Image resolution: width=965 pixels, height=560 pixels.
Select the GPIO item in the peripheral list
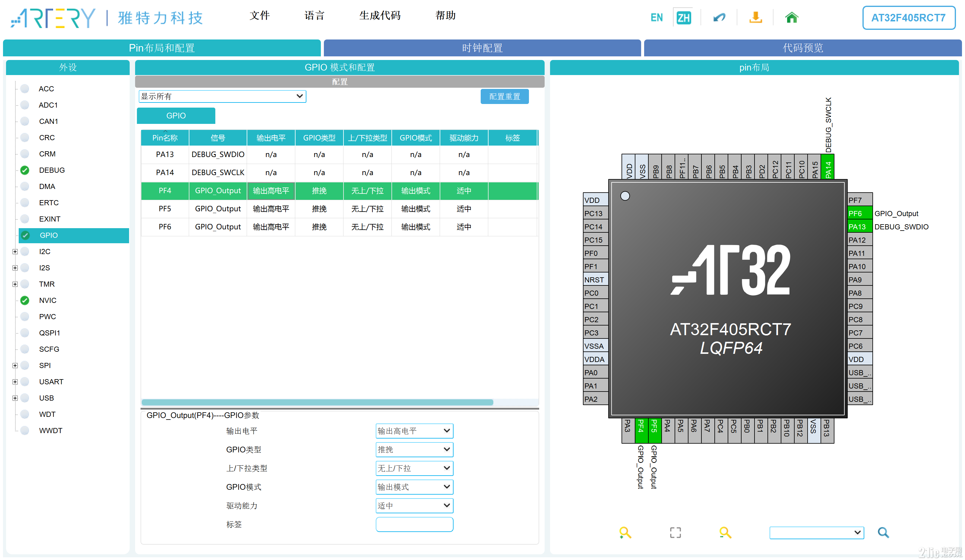74,235
